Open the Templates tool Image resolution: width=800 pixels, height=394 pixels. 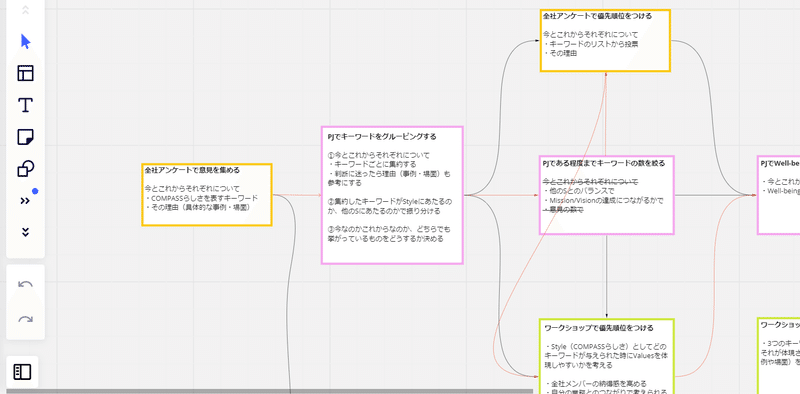coord(26,73)
